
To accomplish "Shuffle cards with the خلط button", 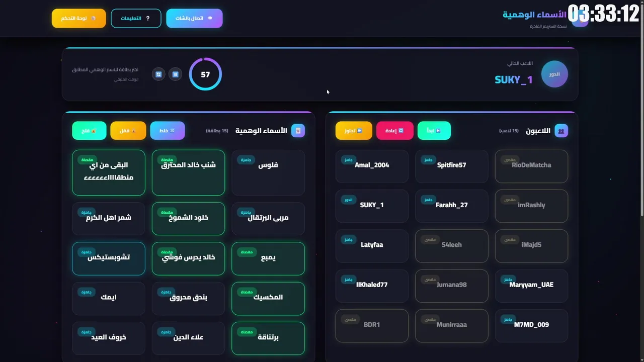I will (168, 131).
